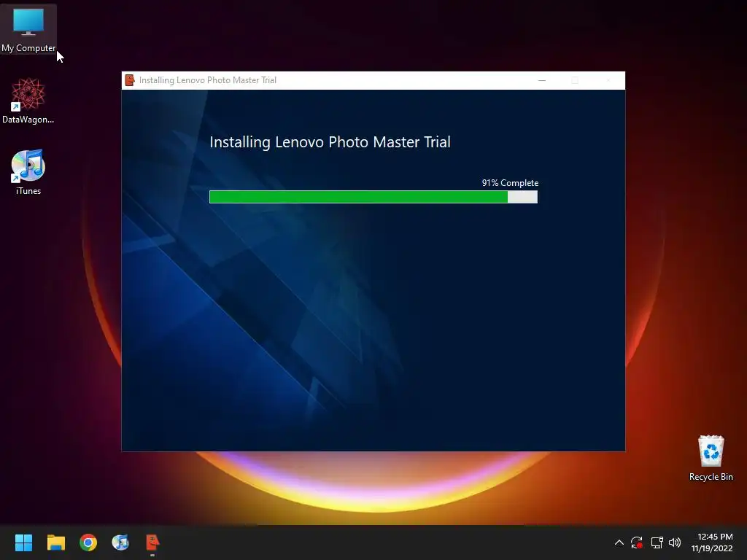
Task: Click the '91% Complete' status text
Action: point(510,183)
